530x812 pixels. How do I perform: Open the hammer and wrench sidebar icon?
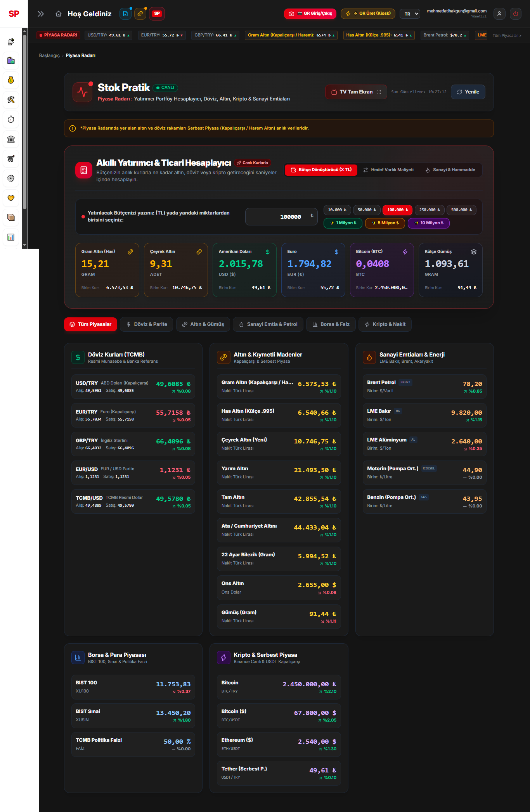(x=11, y=100)
